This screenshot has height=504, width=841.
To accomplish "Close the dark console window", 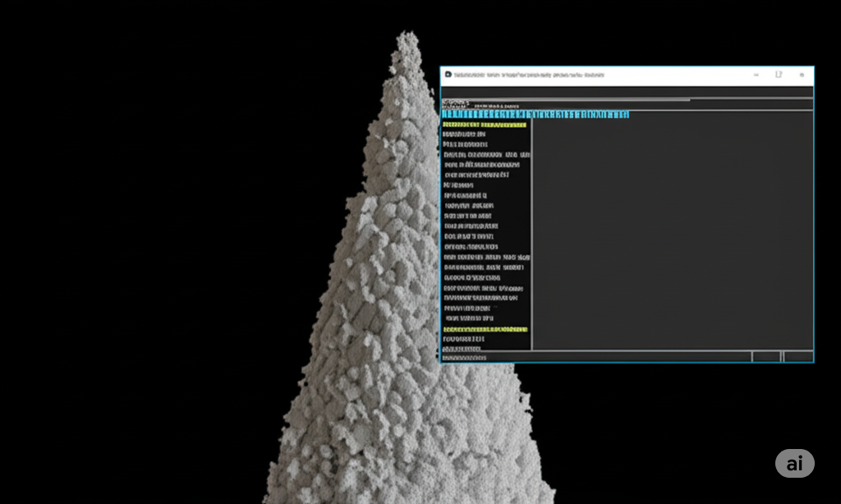I will pos(802,75).
